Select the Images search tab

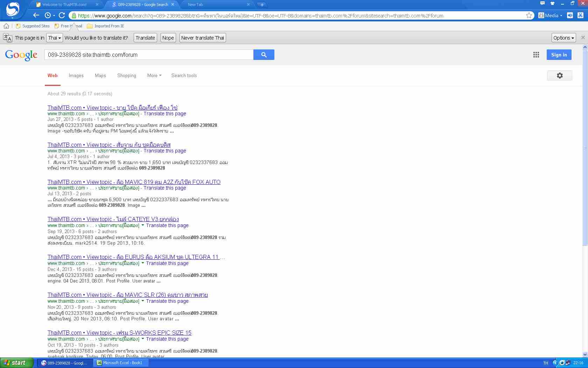tap(76, 75)
